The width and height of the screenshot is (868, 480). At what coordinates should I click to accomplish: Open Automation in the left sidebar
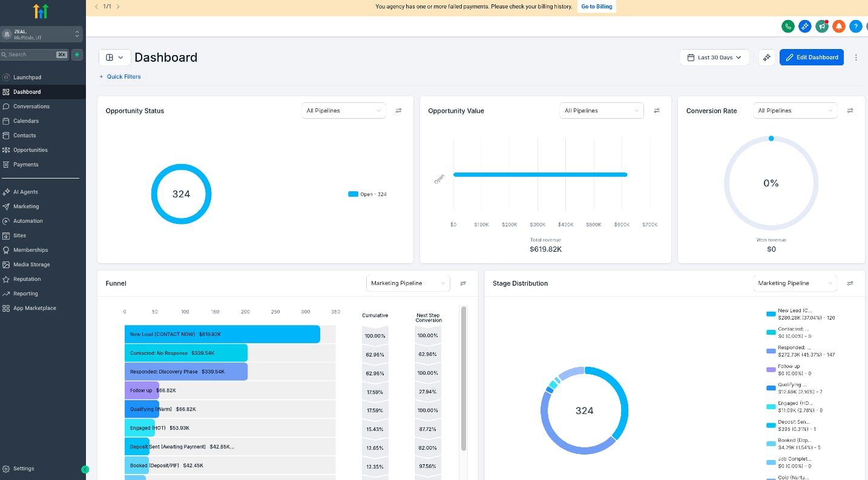[7, 221]
